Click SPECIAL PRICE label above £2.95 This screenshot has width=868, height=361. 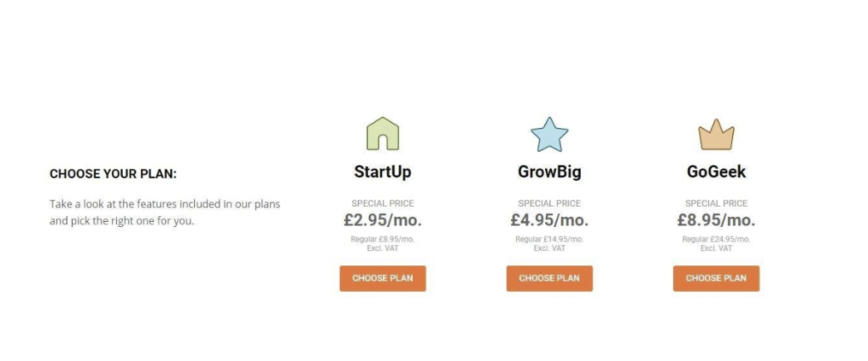[x=382, y=203]
